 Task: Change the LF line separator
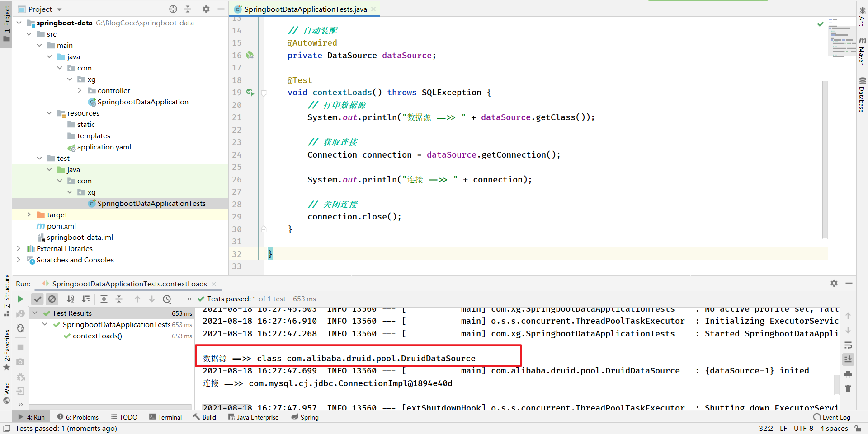click(783, 428)
